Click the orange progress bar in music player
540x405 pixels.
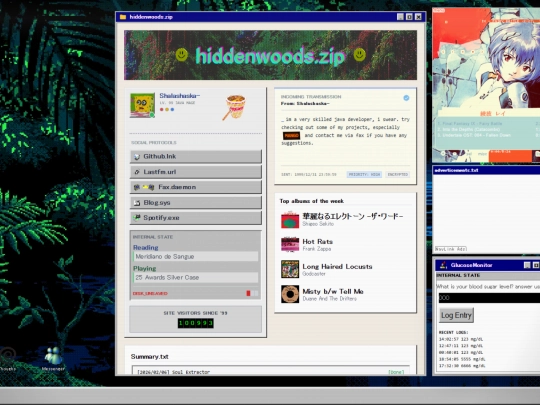click(x=510, y=156)
